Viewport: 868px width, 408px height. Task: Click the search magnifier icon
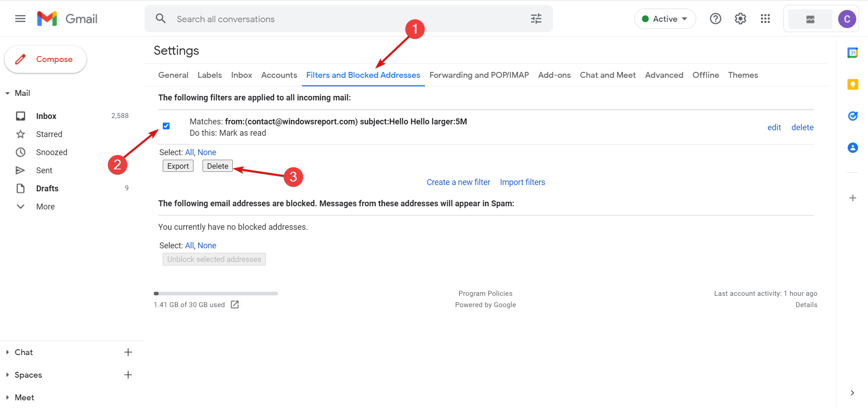coord(160,19)
